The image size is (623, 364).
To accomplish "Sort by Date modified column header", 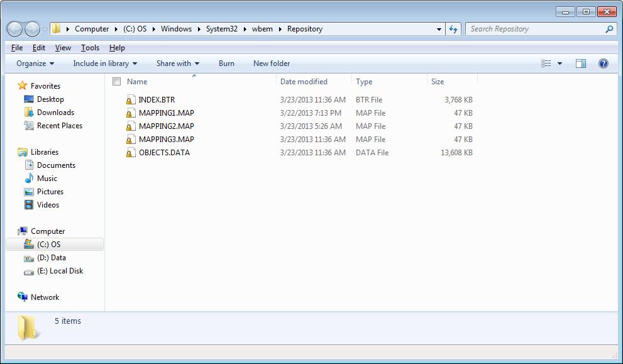I will point(304,82).
